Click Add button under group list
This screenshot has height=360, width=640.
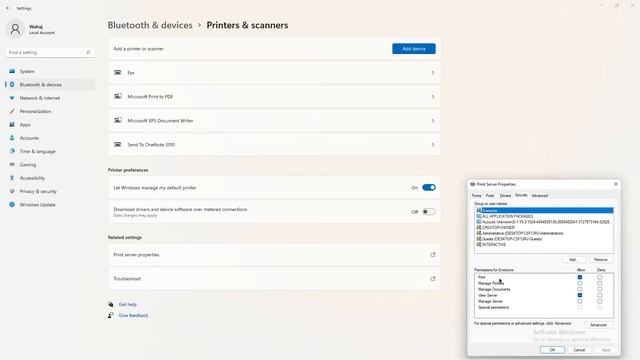pyautogui.click(x=573, y=260)
